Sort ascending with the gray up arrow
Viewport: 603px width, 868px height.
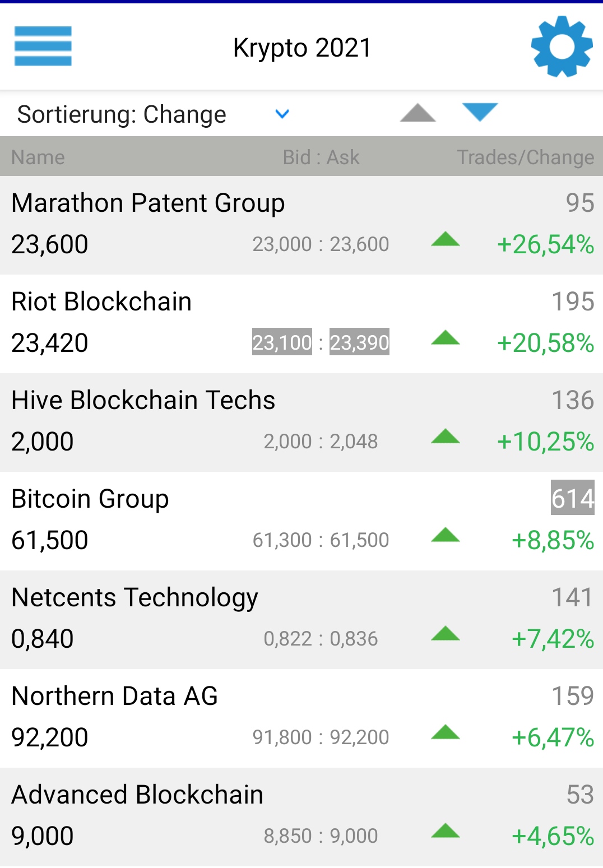click(418, 113)
